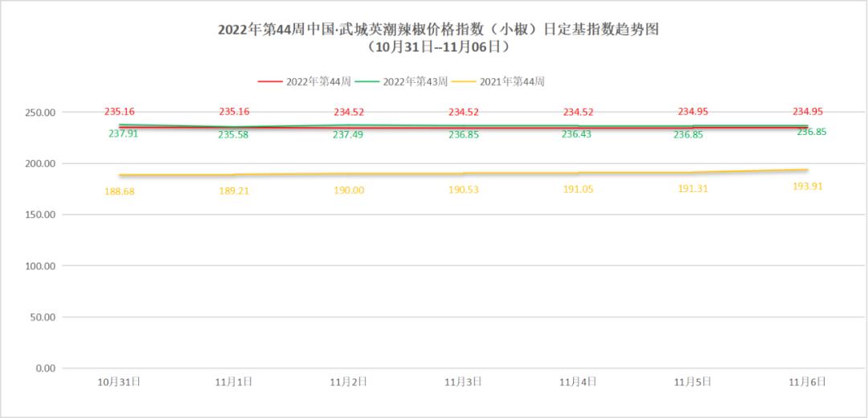This screenshot has width=868, height=418.
Task: Click the green data label 237.91
Action: click(123, 133)
